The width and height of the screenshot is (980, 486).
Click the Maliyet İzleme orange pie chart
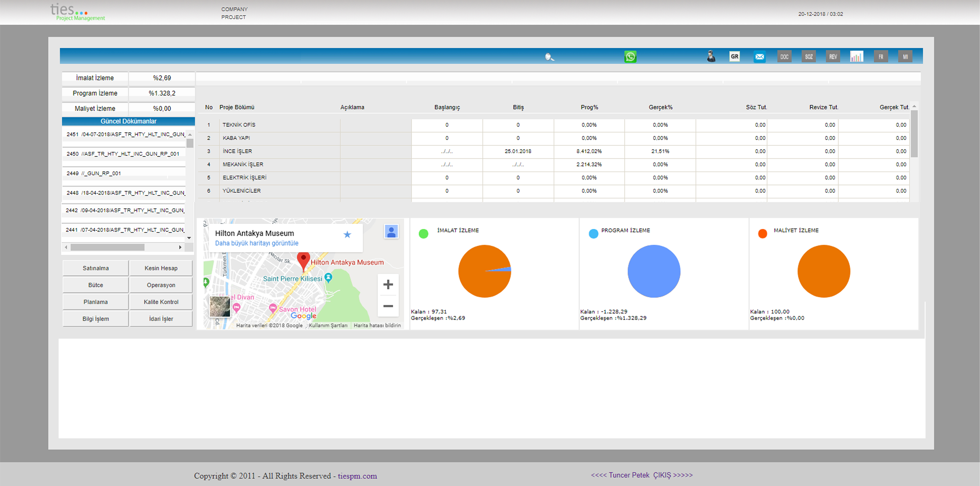(x=824, y=271)
